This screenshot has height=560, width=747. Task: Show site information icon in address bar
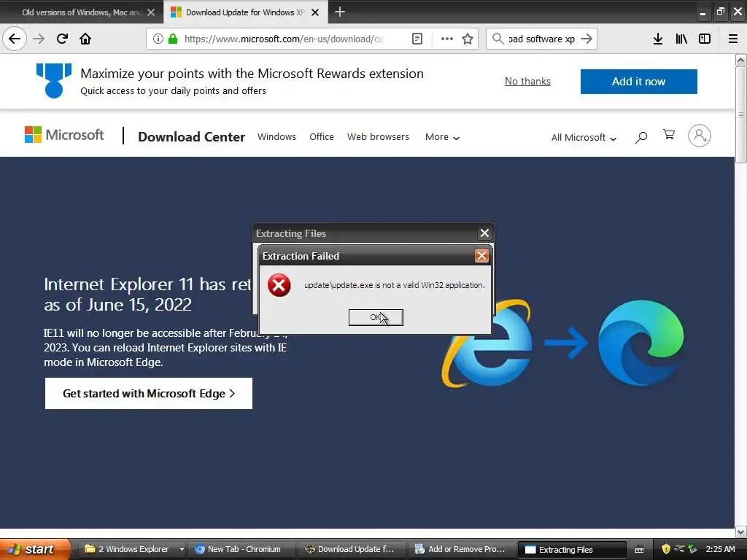tap(158, 39)
